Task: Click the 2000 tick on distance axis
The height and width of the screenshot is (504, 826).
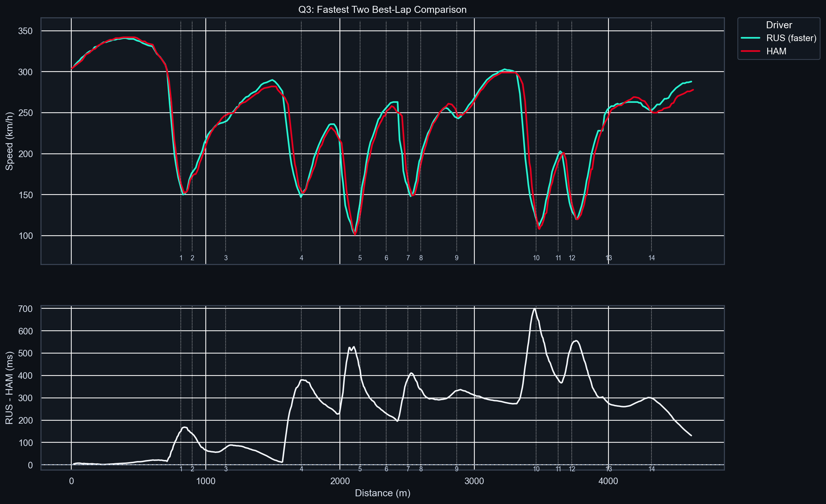Action: (x=340, y=481)
